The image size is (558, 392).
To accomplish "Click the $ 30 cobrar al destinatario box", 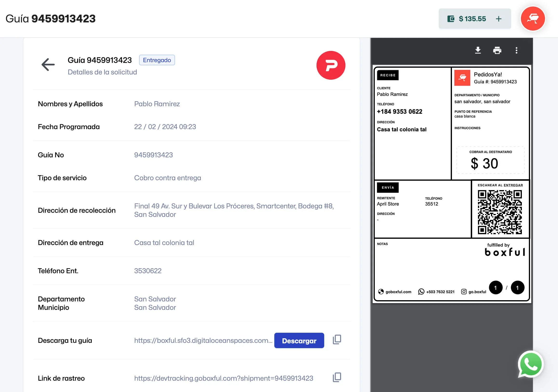I will [x=490, y=160].
